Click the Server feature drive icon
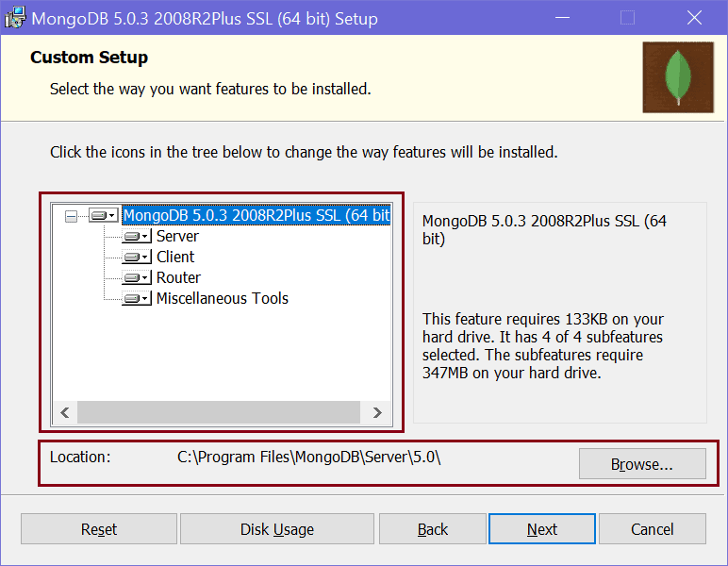Viewport: 728px width, 566px height. point(136,236)
